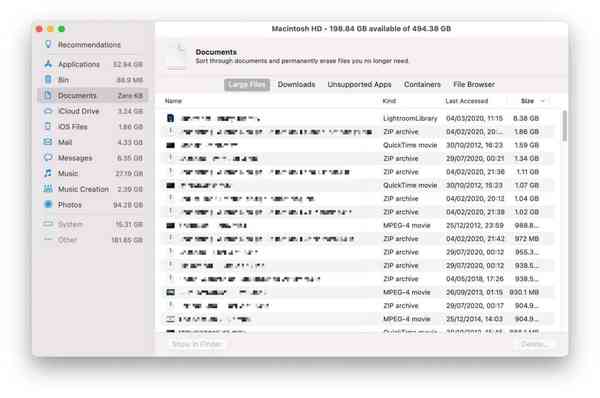Click the ZIP archive icon sized 1.34 GB
600x398 pixels.
171,158
